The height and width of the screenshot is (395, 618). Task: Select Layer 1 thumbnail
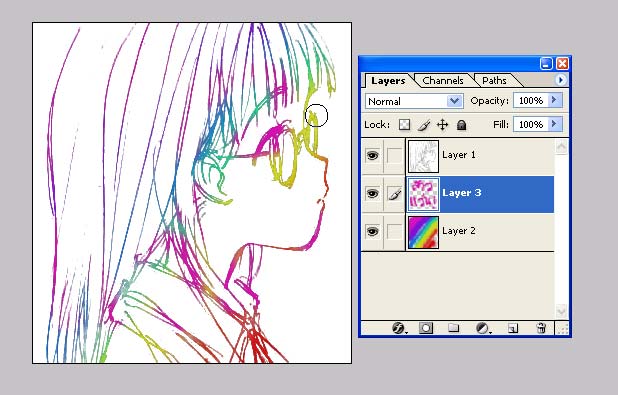[423, 156]
